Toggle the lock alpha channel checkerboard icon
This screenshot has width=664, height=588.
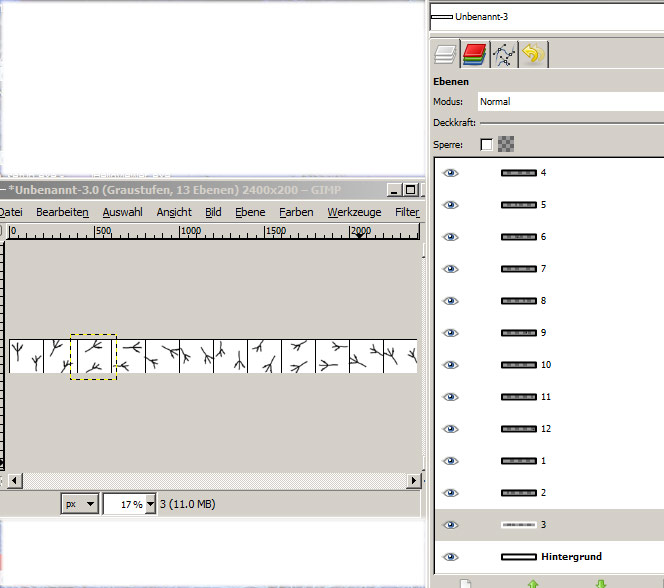[x=507, y=144]
